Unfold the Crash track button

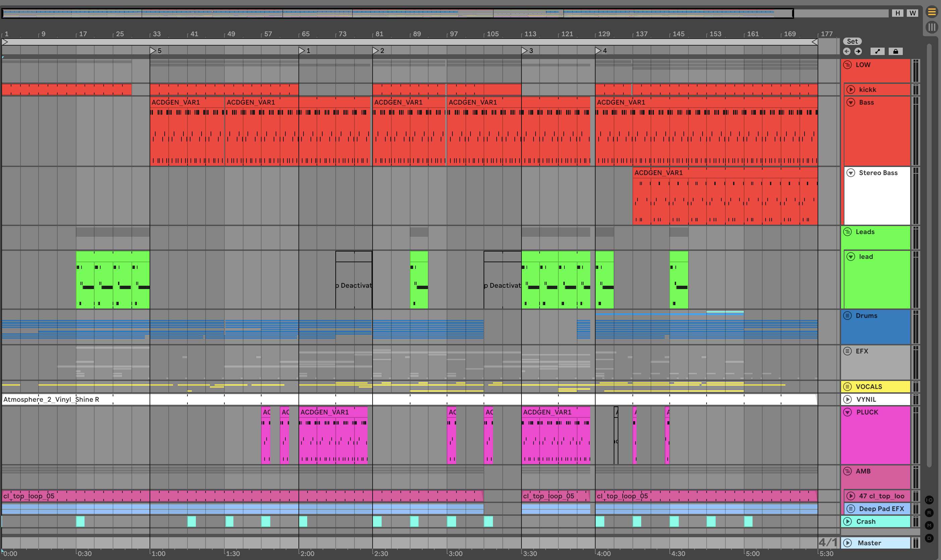click(x=847, y=521)
